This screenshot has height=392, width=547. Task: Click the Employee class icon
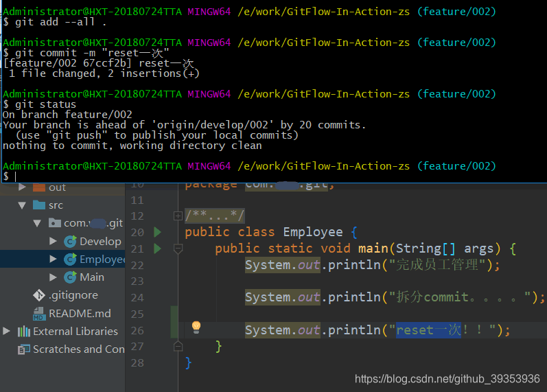70,259
